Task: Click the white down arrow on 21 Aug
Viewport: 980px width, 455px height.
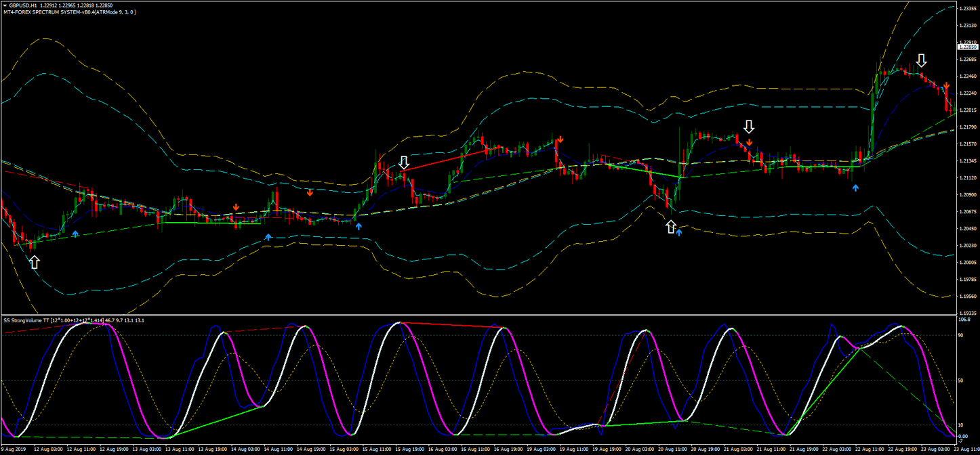Action: tap(748, 127)
